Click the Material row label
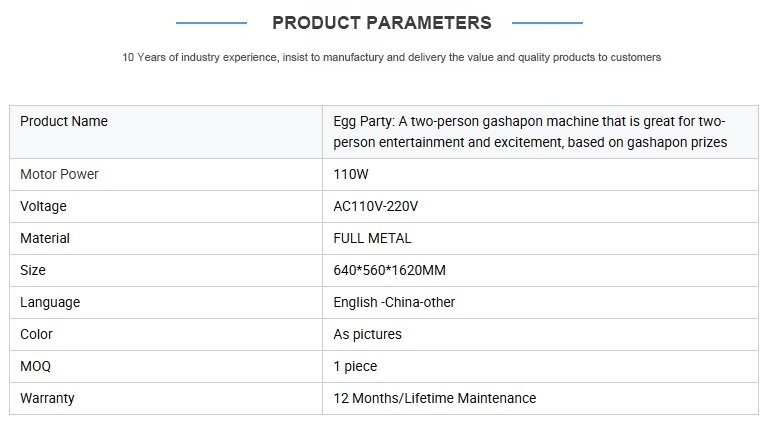Image resolution: width=771 pixels, height=435 pixels. click(x=45, y=238)
